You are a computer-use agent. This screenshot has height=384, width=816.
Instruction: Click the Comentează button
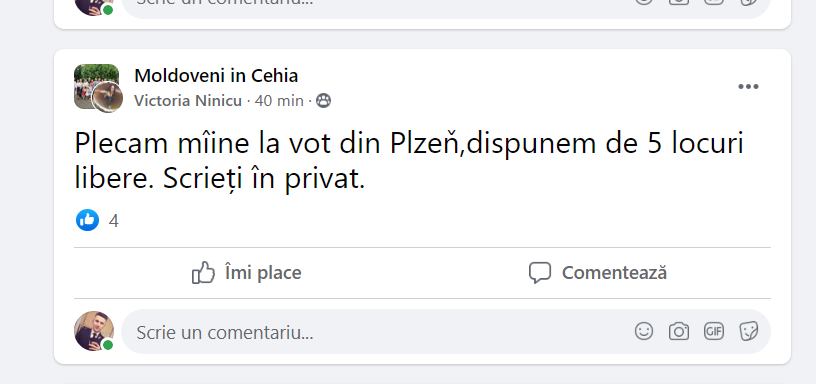pos(597,273)
